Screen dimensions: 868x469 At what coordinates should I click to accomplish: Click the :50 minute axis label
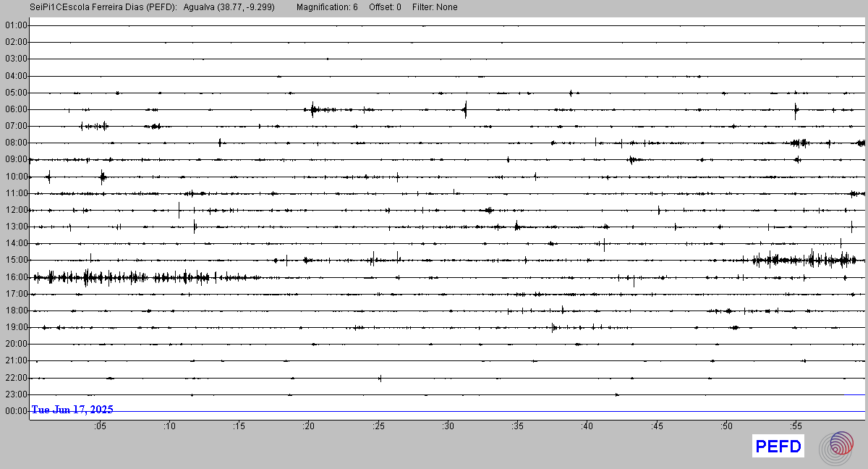tap(726, 426)
